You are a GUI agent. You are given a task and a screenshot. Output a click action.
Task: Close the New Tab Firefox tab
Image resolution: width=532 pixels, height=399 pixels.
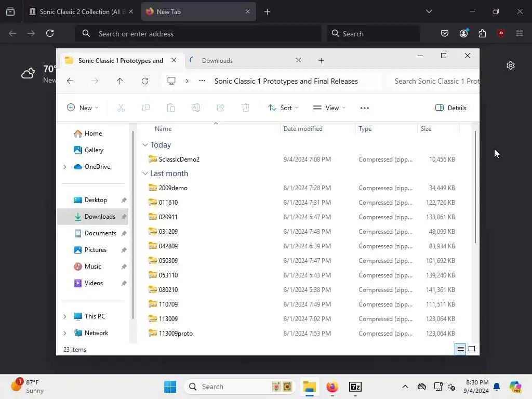click(x=248, y=11)
